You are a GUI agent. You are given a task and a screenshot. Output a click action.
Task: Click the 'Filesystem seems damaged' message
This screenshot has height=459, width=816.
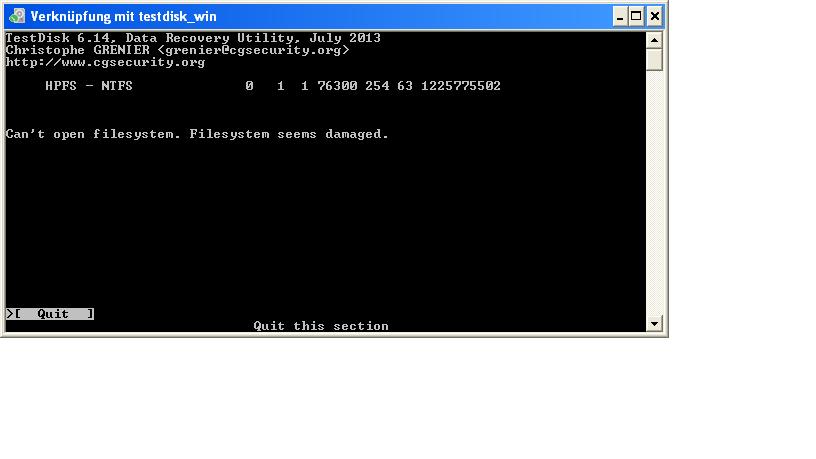pos(289,134)
